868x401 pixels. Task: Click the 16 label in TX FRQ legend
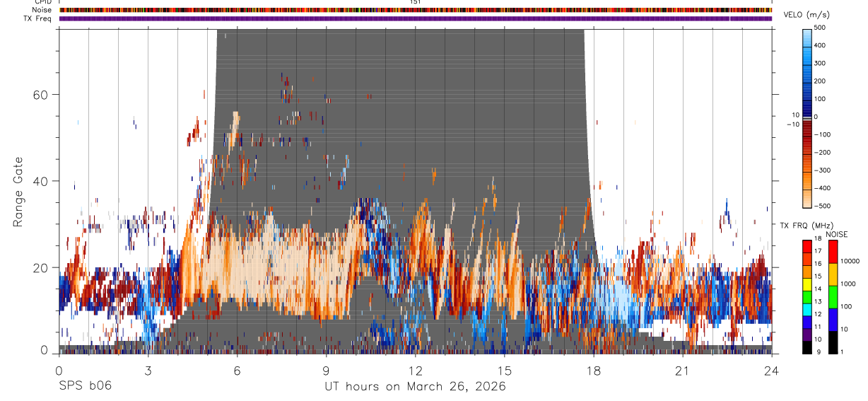(x=818, y=264)
